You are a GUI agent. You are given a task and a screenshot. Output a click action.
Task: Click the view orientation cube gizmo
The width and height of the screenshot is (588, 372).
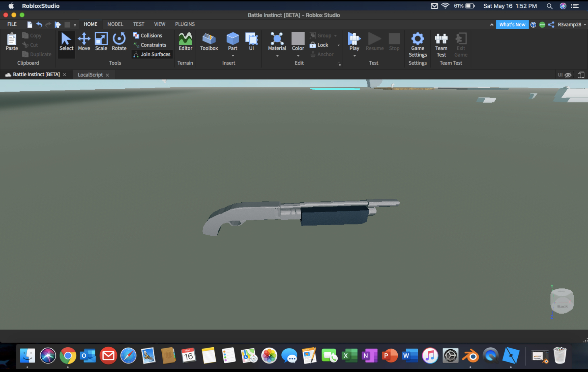562,301
